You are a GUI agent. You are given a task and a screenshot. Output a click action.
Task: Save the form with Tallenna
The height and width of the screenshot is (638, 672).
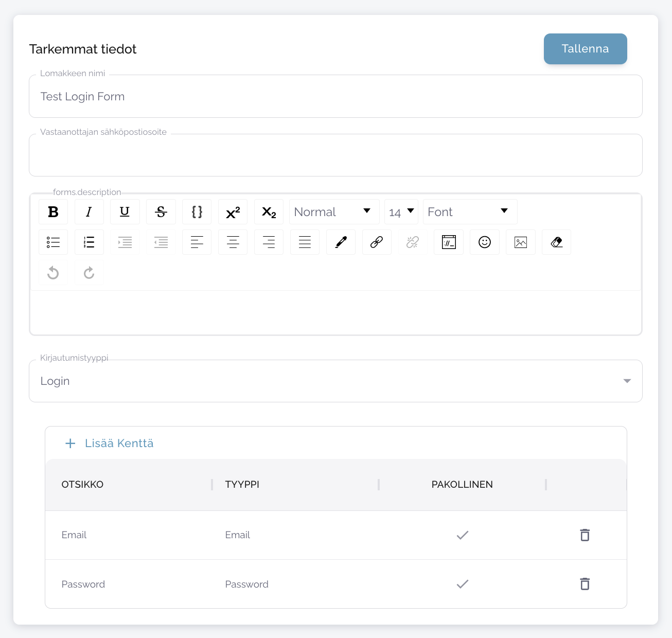point(585,49)
